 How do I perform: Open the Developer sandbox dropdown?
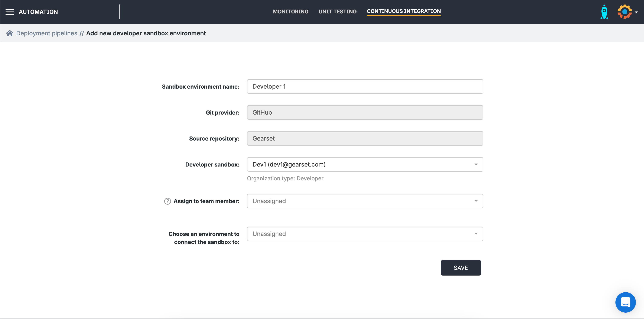(x=365, y=164)
